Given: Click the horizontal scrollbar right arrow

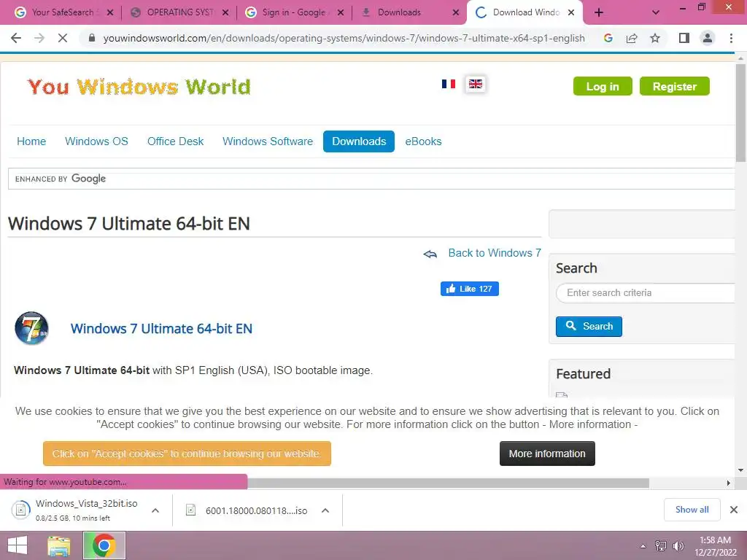Looking at the screenshot, I should (728, 483).
